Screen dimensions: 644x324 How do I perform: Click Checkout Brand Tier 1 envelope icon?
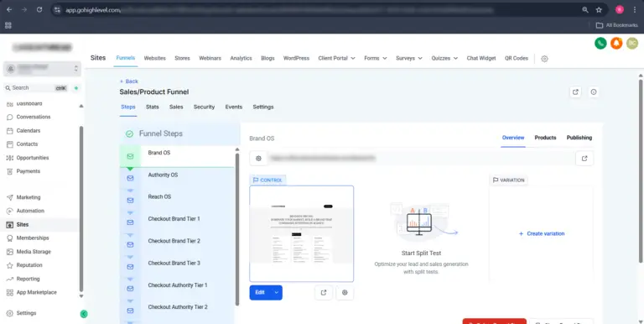point(130,222)
